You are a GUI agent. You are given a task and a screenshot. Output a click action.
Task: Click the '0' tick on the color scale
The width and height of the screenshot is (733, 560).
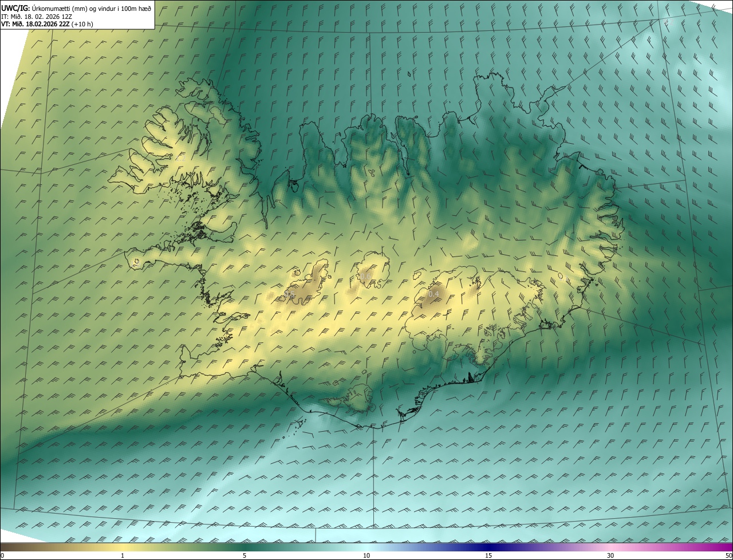[2, 555]
